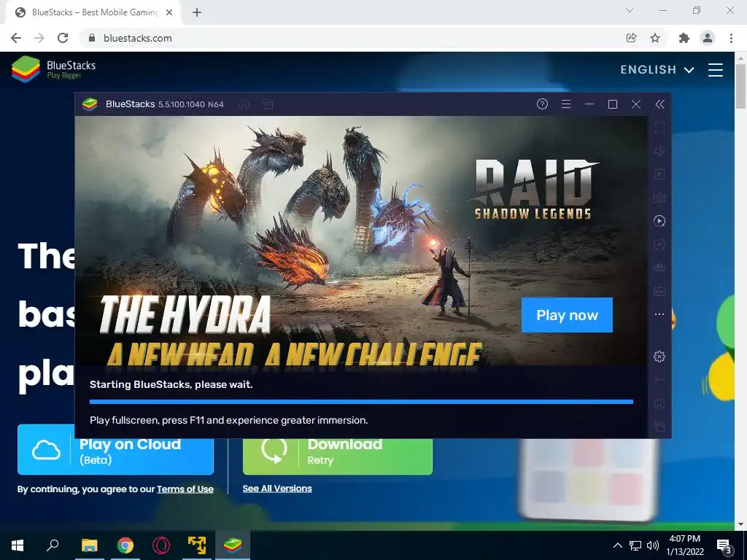Open the website hamburger menu icon
Image resolution: width=747 pixels, height=560 pixels.
(x=715, y=69)
